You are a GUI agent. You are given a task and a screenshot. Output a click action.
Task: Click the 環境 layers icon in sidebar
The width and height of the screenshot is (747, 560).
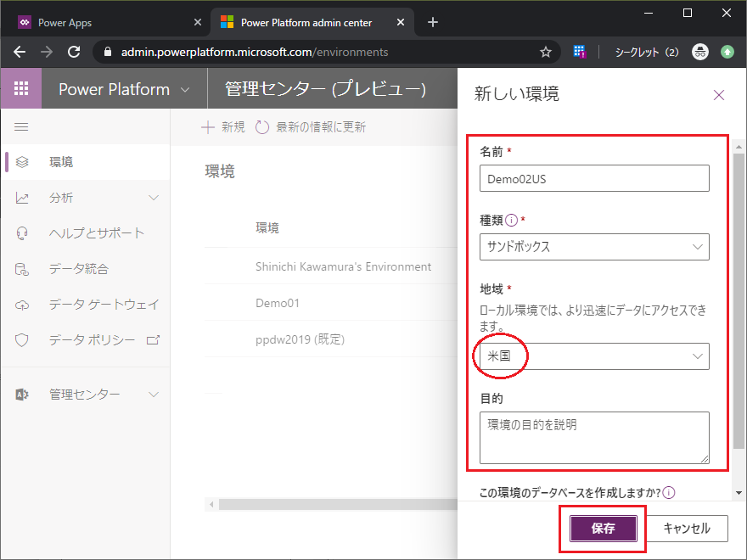(x=22, y=162)
